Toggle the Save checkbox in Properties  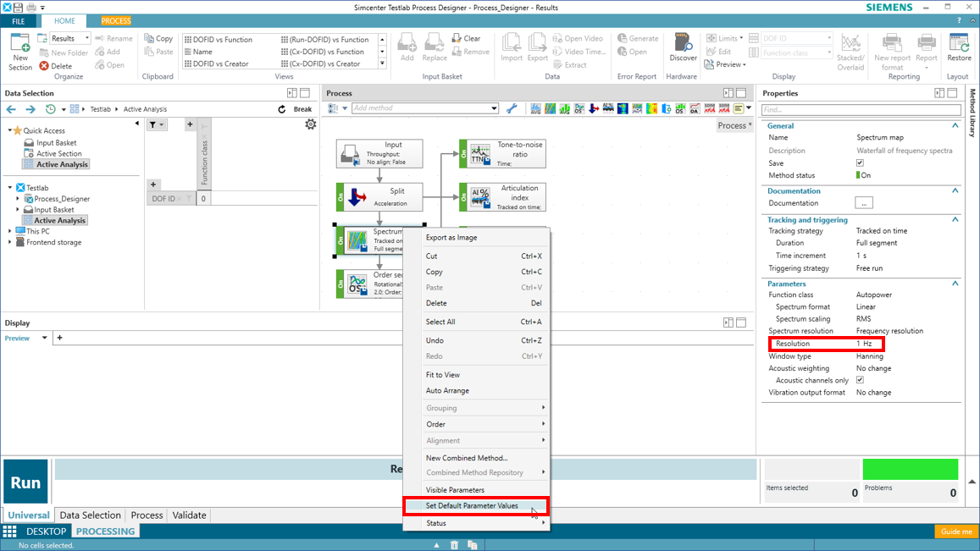tap(860, 163)
